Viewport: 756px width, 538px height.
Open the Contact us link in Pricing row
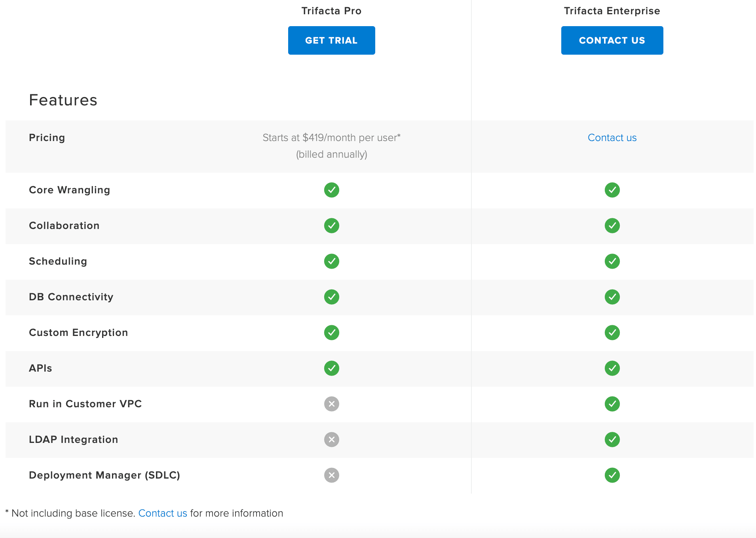[612, 137]
